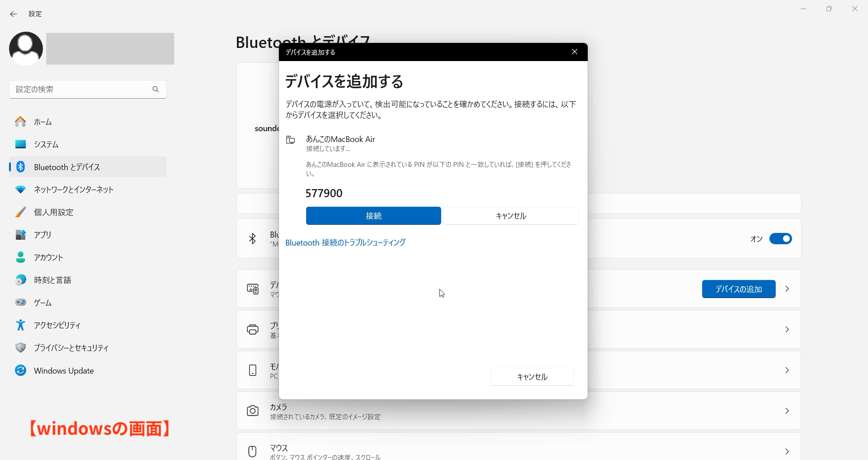The image size is (868, 460).
Task: Expand the mobile devices row chevron
Action: coord(787,370)
